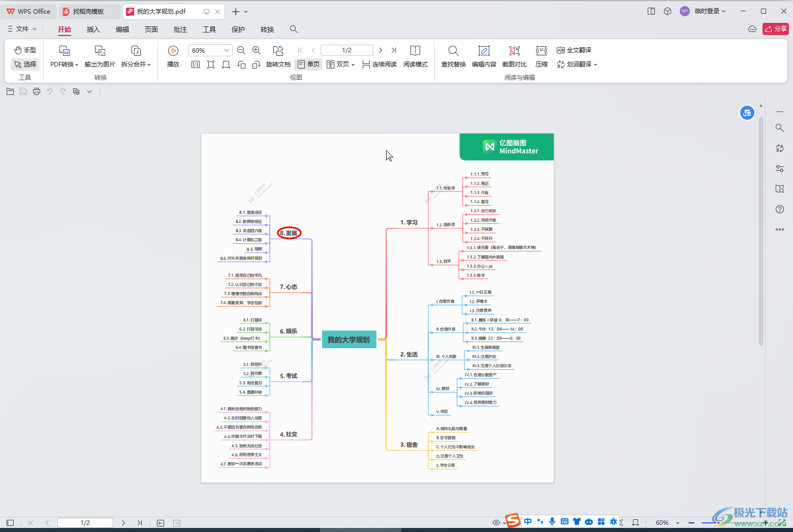This screenshot has height=532, width=793.
Task: Click 输出为图片 export as image
Action: pyautogui.click(x=100, y=56)
